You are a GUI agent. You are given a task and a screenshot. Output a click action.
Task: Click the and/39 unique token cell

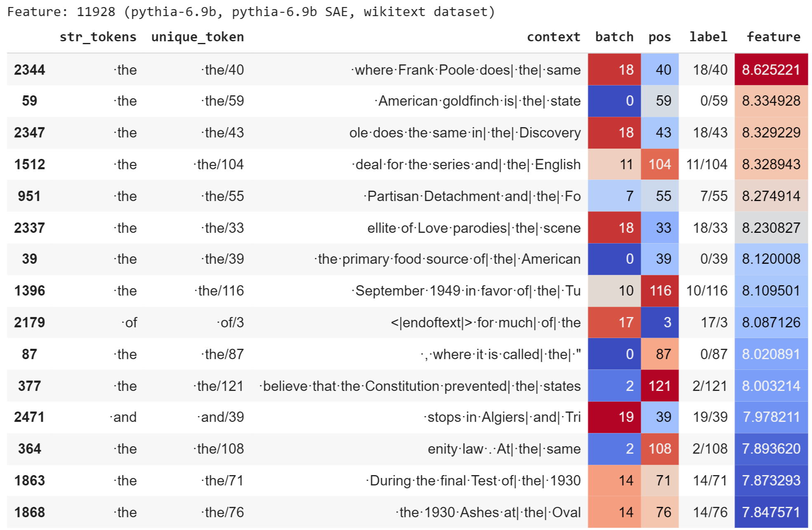tap(220, 417)
